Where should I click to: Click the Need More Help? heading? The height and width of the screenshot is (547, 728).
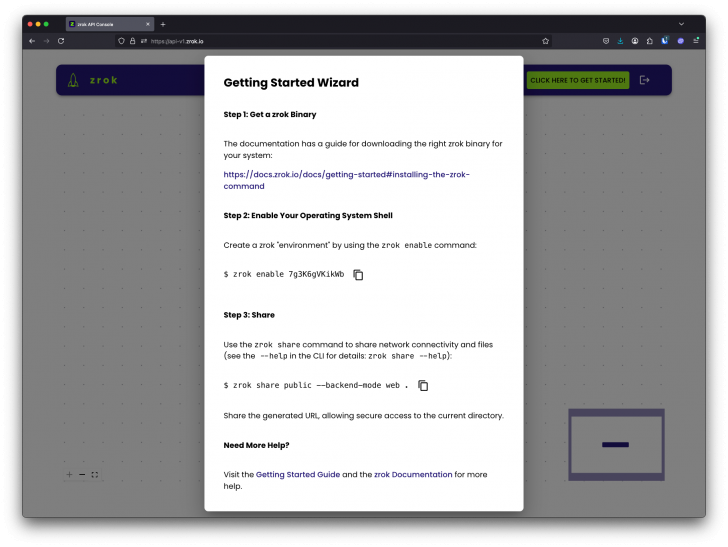pos(256,445)
